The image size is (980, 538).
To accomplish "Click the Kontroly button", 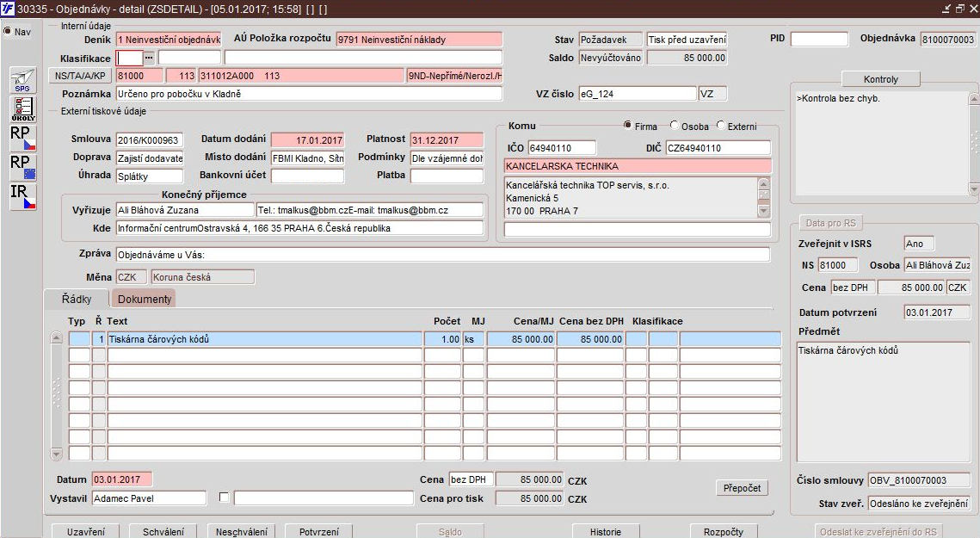I will (x=881, y=79).
